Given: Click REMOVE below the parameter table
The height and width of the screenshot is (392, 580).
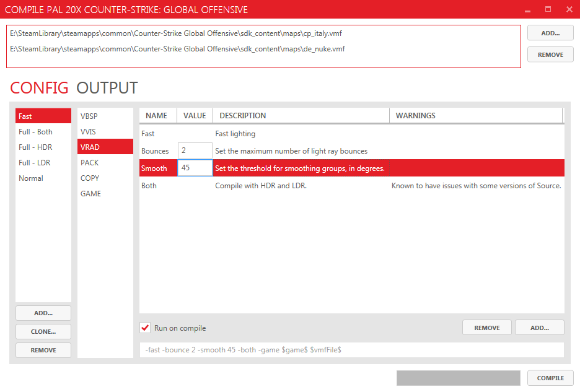Looking at the screenshot, I should point(487,328).
